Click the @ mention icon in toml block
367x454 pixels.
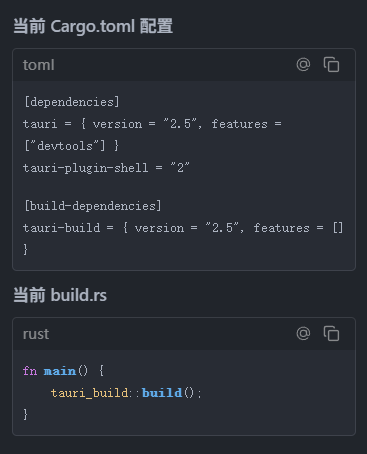[303, 64]
